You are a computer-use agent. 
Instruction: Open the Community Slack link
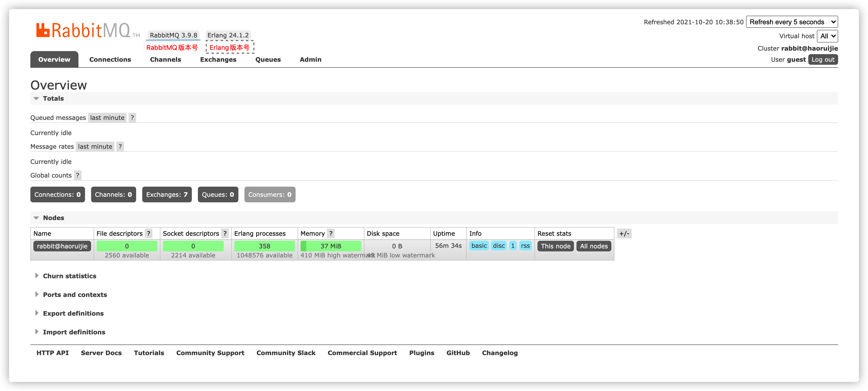click(x=286, y=353)
